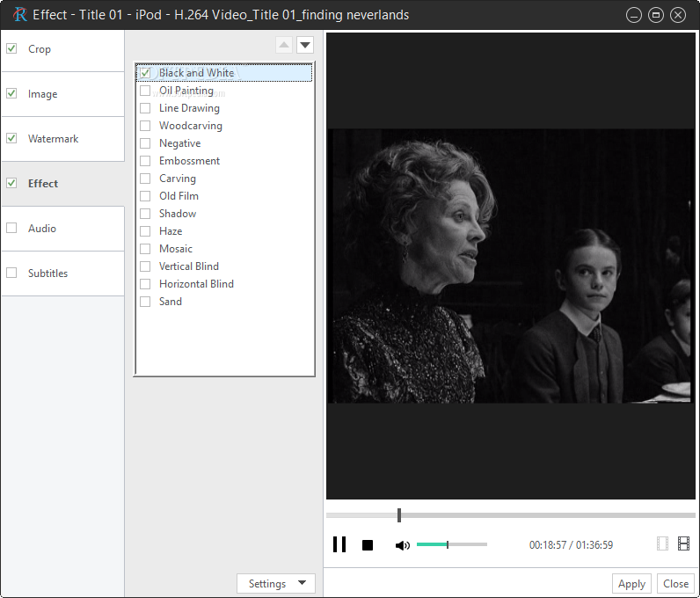Stop the video preview
The width and height of the screenshot is (700, 598).
[x=368, y=545]
